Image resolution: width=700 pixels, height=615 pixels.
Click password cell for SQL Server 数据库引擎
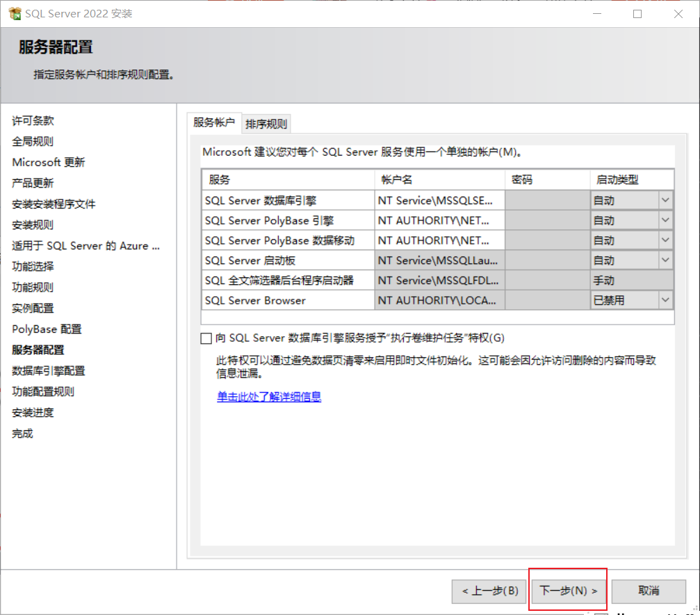click(x=548, y=200)
